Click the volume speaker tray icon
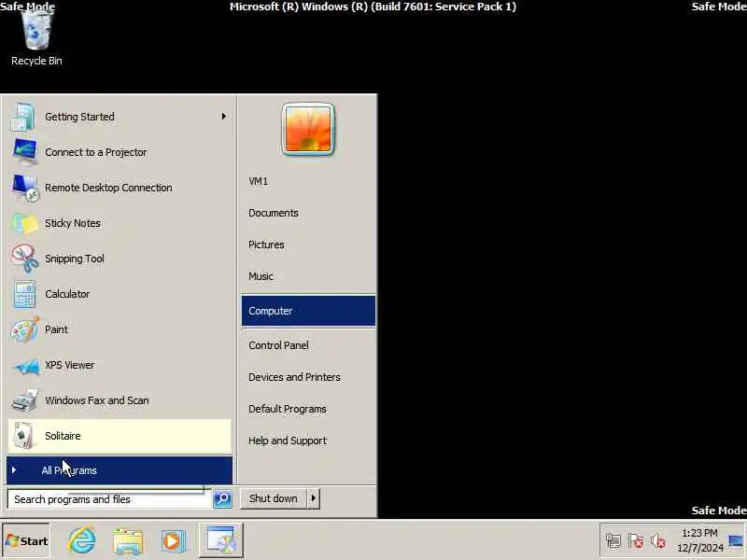 (x=658, y=540)
